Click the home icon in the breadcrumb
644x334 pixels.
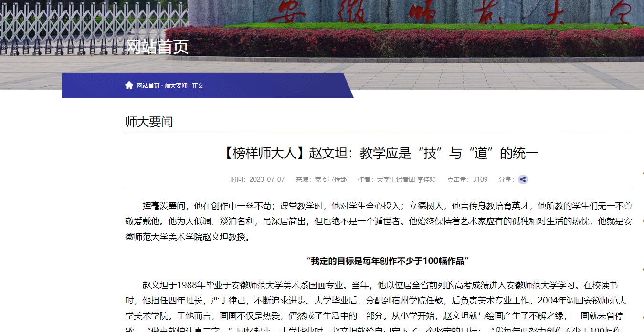tap(129, 85)
